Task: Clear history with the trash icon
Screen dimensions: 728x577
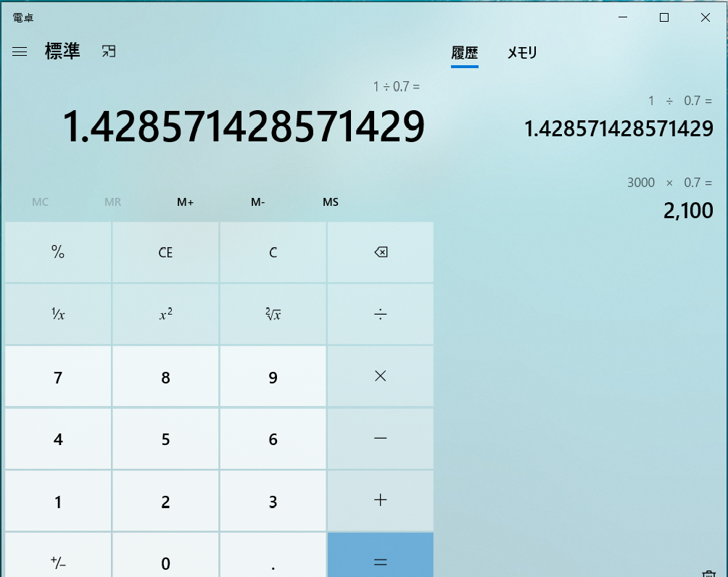Action: (708, 574)
